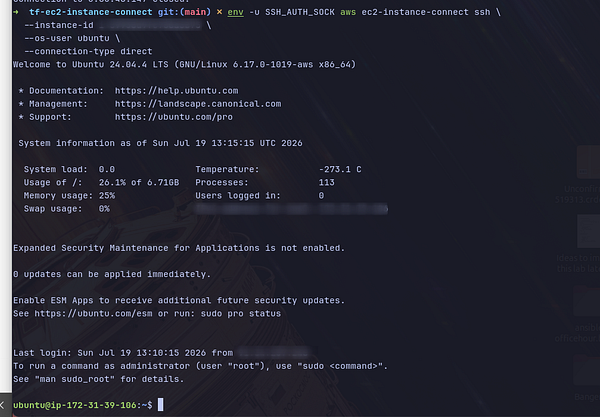600x417 pixels.
Task: Click the ubuntu.com/pro support URL
Action: (174, 117)
